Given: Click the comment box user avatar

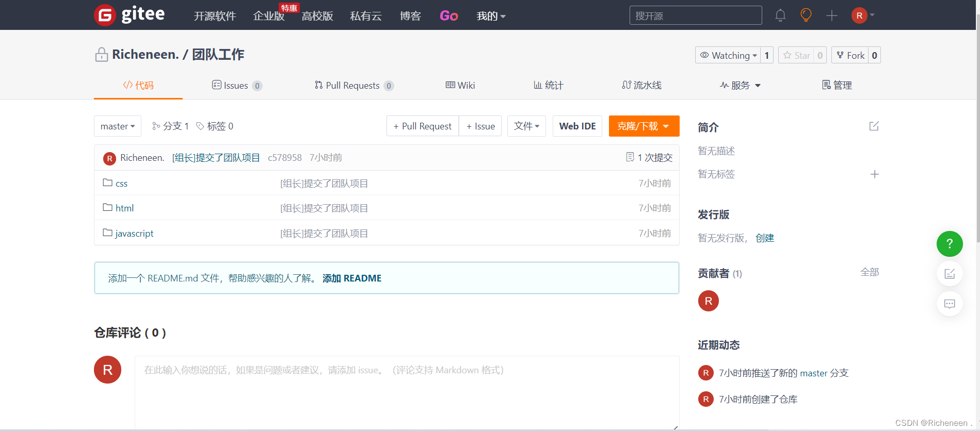Looking at the screenshot, I should point(107,370).
